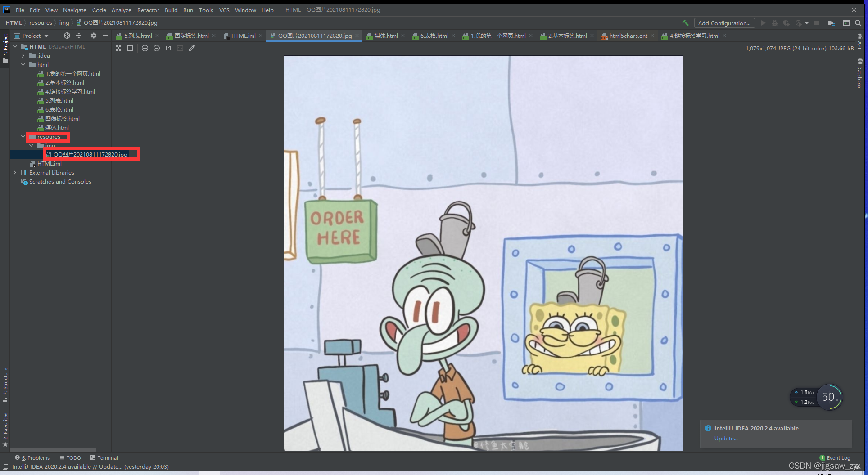Collapse the img folder
This screenshot has height=475, width=868.
[32, 145]
